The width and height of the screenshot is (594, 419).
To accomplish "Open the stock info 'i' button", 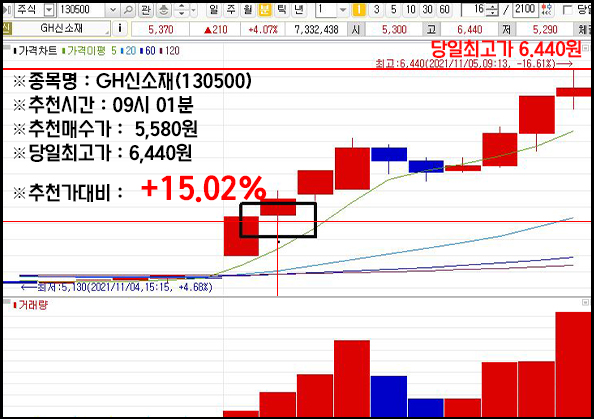I will point(120,28).
